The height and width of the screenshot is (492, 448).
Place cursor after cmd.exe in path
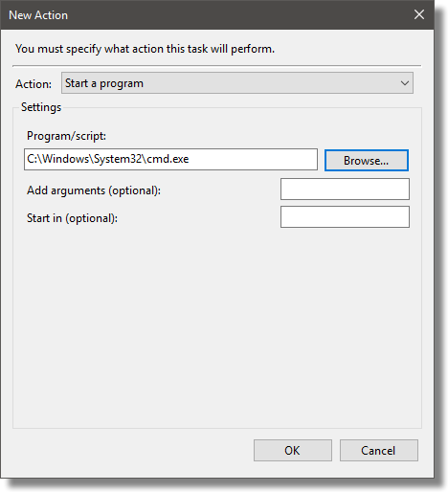pos(190,159)
